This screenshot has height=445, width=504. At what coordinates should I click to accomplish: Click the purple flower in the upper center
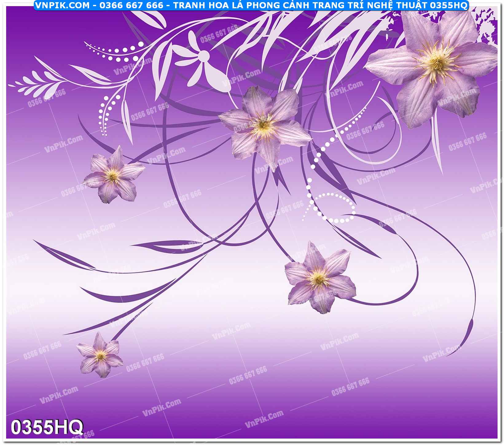pos(264,126)
